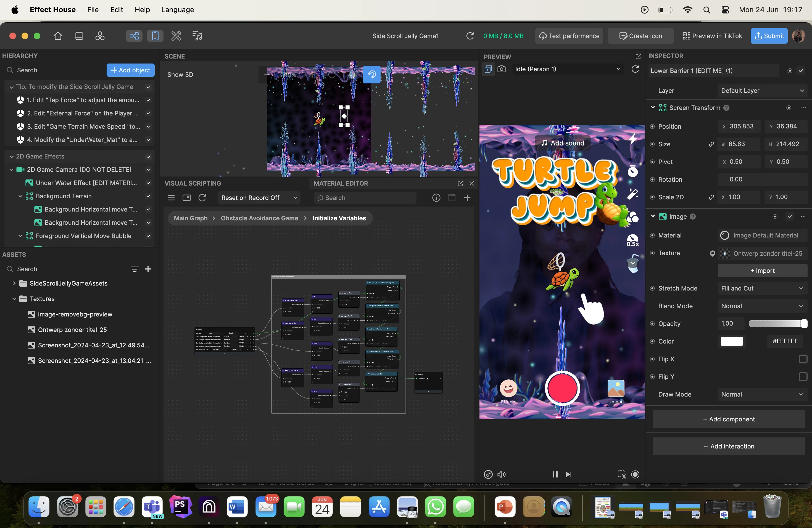Screen dimensions: 812x528
Task: Pause the preview playback
Action: (554, 474)
